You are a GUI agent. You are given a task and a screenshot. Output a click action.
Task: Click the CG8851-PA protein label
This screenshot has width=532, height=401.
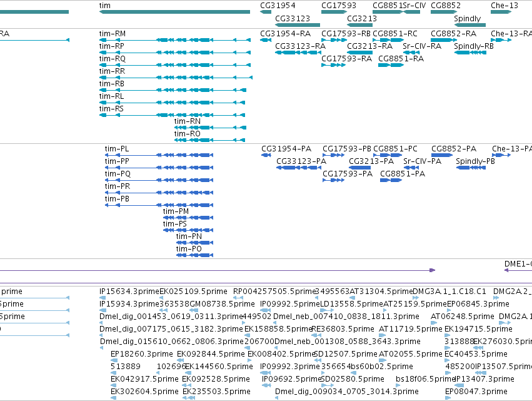pos(403,174)
